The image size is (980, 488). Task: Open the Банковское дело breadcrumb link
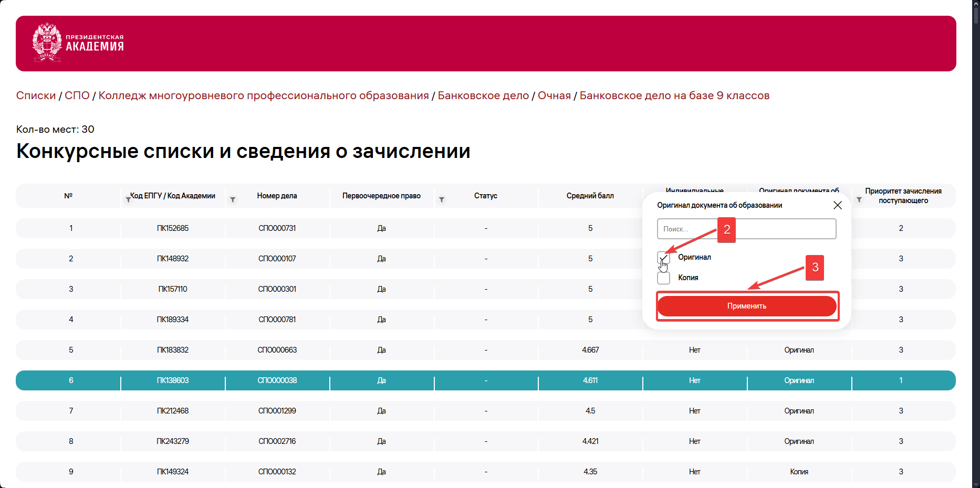point(483,96)
